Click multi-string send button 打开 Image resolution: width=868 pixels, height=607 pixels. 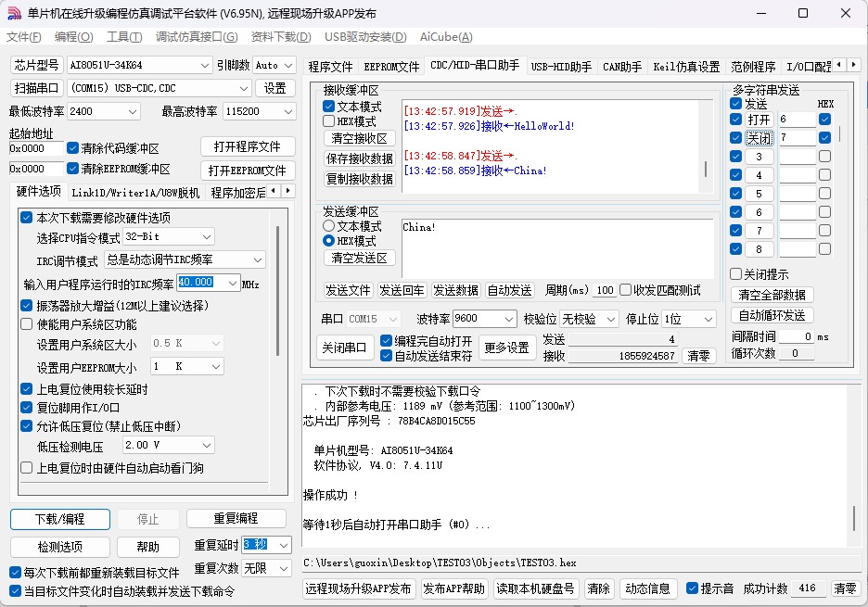point(759,120)
